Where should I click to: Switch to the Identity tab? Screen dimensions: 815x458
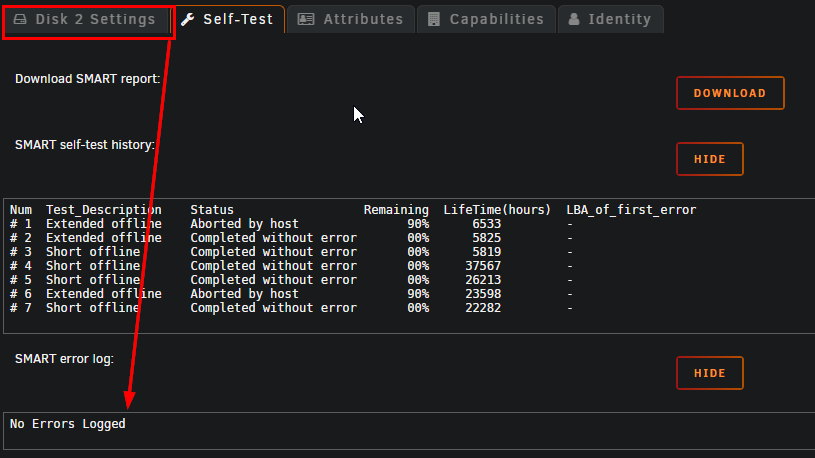click(610, 19)
